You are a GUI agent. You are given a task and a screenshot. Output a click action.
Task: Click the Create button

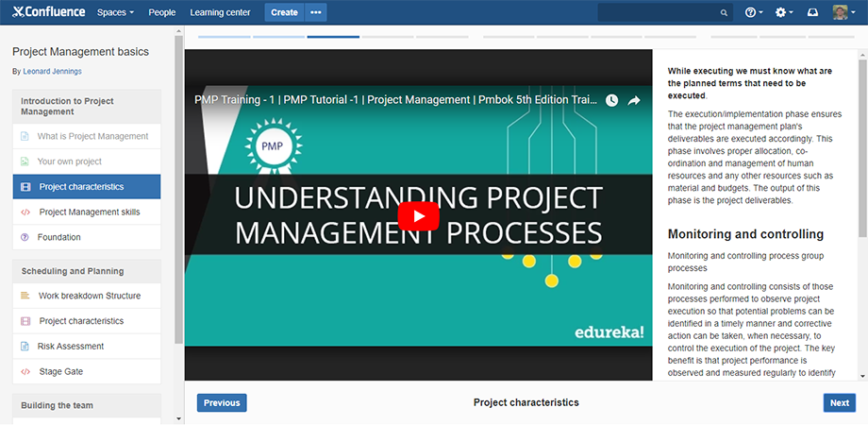(284, 12)
